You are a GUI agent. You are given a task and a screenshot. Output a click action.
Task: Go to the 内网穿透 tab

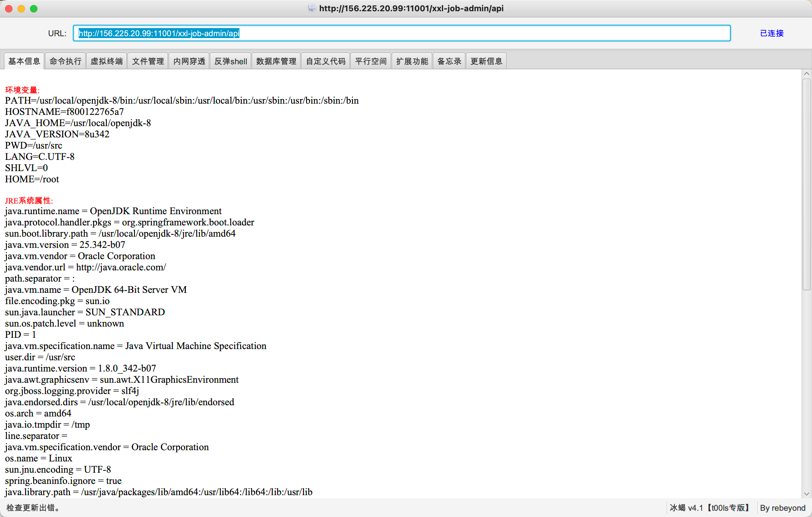coord(189,61)
